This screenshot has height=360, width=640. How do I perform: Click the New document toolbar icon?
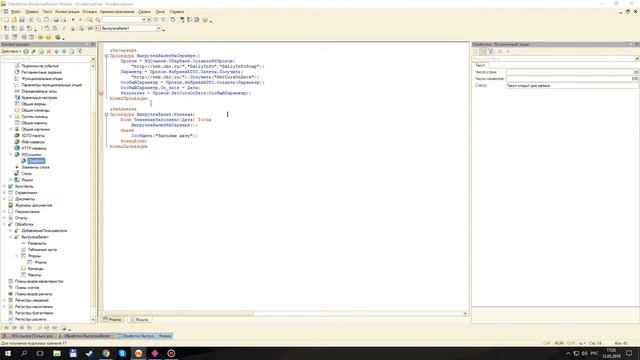(7, 20)
